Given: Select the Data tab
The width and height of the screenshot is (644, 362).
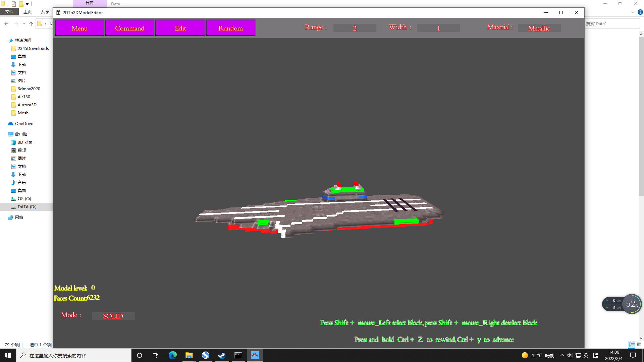Looking at the screenshot, I should tap(115, 4).
